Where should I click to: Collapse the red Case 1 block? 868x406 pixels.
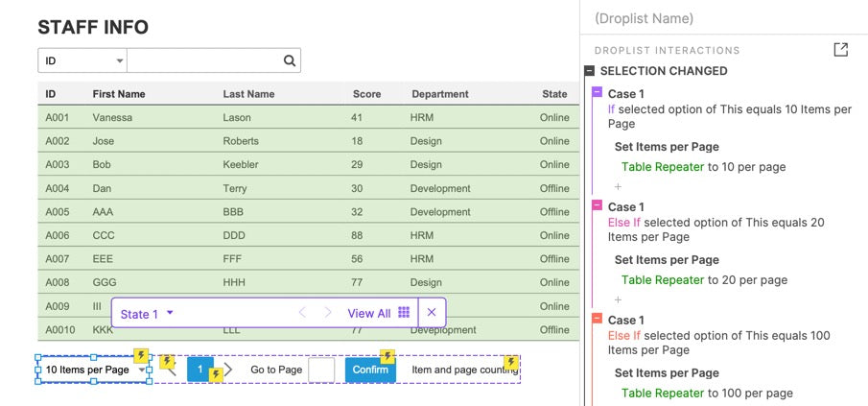tap(597, 319)
